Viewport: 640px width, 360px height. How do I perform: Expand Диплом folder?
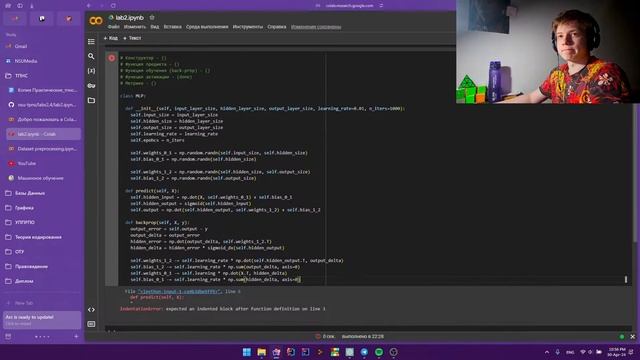(43, 281)
